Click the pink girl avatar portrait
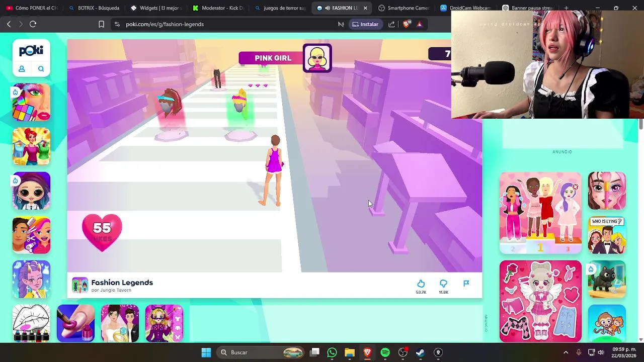644x362 pixels. coord(317,58)
